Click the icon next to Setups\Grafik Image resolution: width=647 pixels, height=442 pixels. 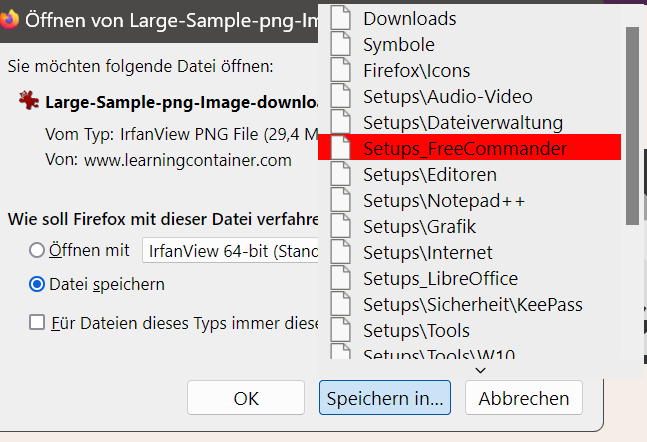[342, 226]
